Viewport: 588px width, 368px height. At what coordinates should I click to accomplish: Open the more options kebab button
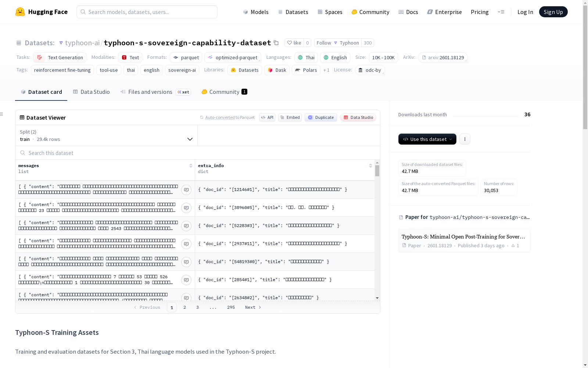465,139
